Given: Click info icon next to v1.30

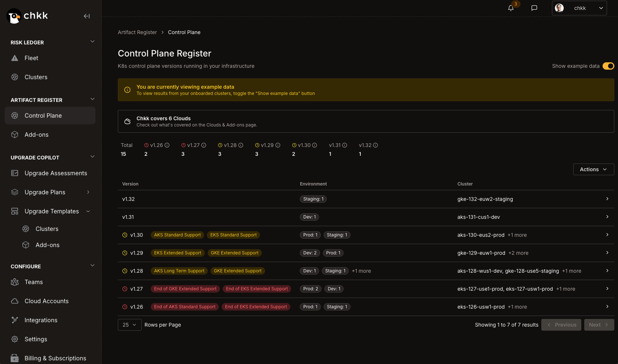Looking at the screenshot, I should pos(315,145).
